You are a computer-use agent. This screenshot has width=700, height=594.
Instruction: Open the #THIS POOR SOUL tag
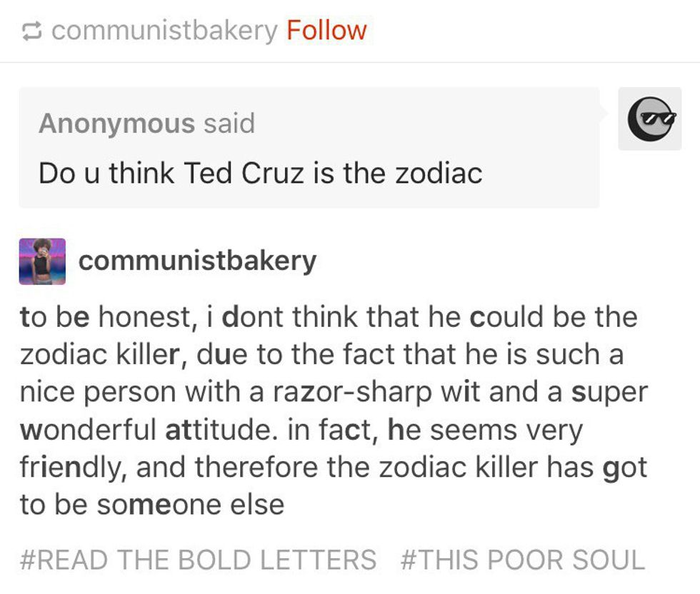[523, 559]
